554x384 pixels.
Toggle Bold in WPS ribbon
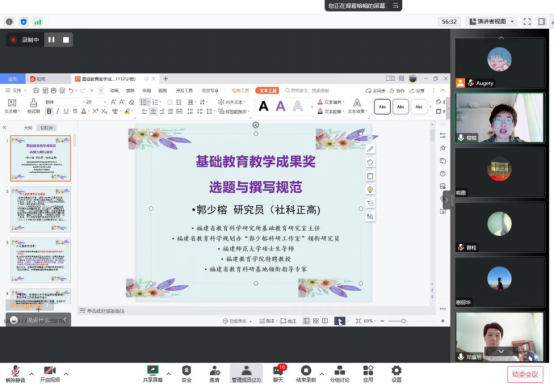pos(49,111)
